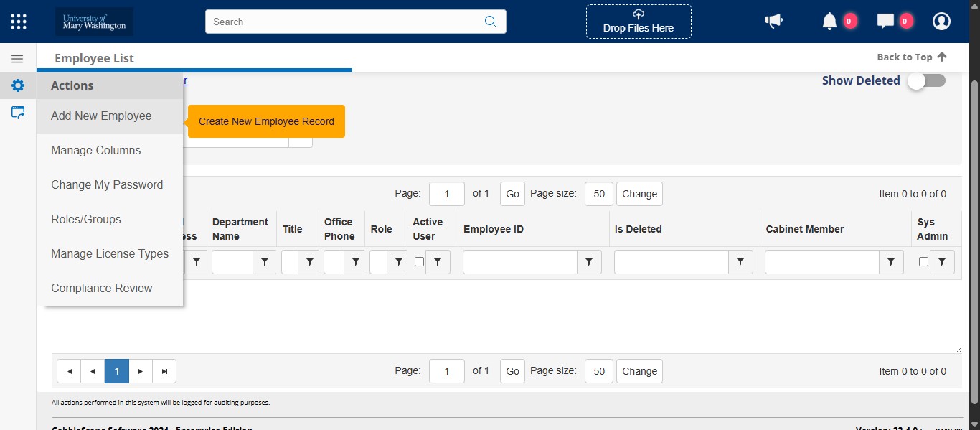Open the Is Deleted column filter
This screenshot has height=430, width=980.
[741, 262]
